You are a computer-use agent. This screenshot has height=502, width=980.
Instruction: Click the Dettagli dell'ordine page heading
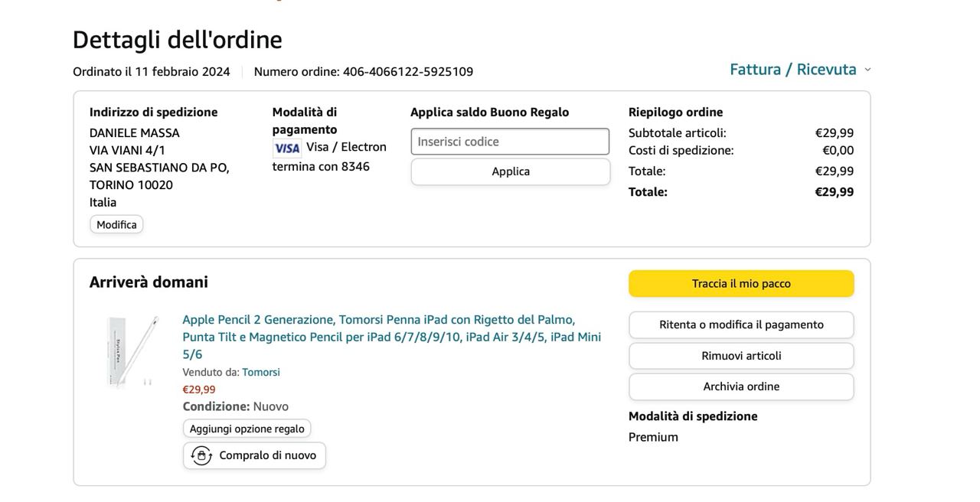pos(177,40)
